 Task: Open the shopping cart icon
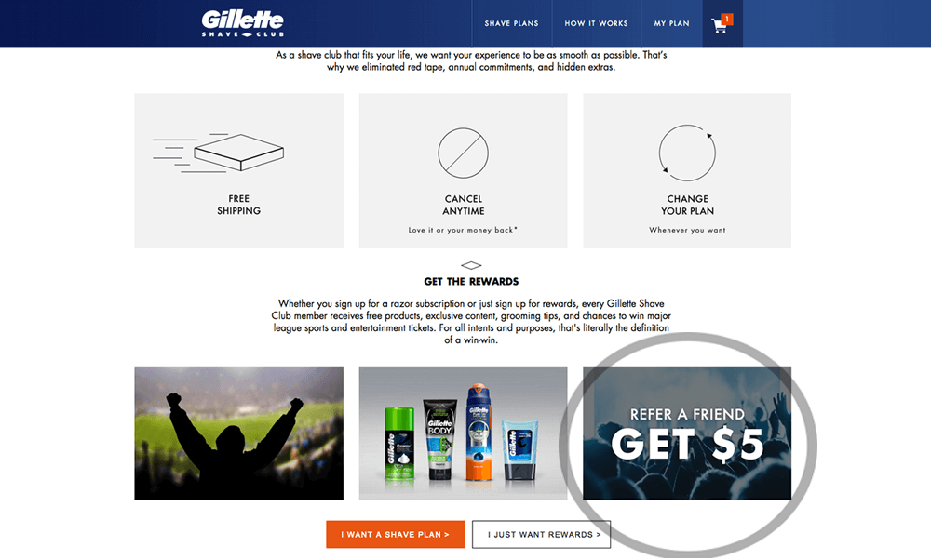tap(719, 25)
